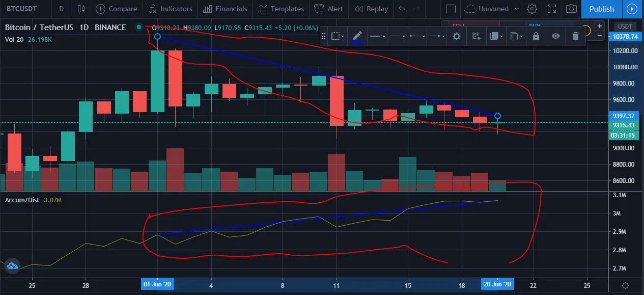Grab the drawing toolbar drag handle
Screen dimensions: 644x295
(x=324, y=36)
